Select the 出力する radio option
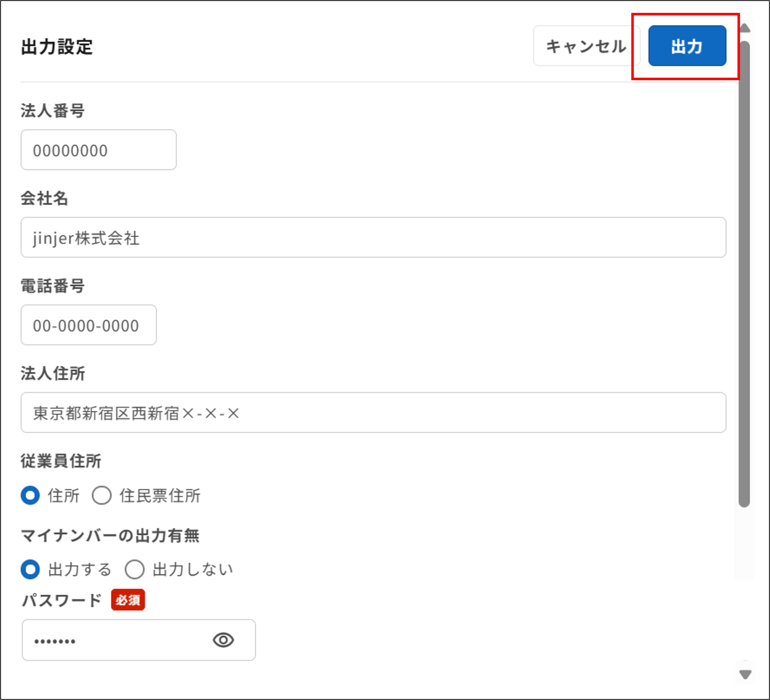This screenshot has width=770, height=700. point(30,569)
